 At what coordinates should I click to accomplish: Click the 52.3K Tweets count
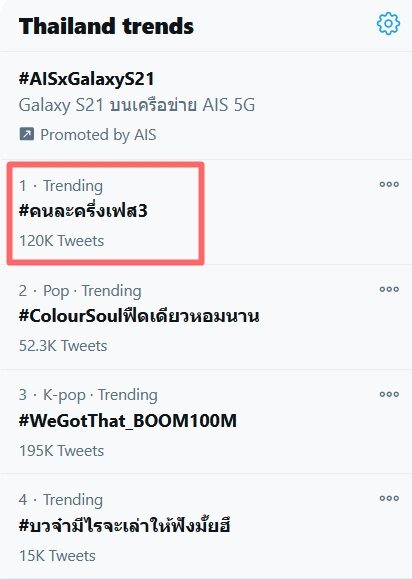click(63, 346)
